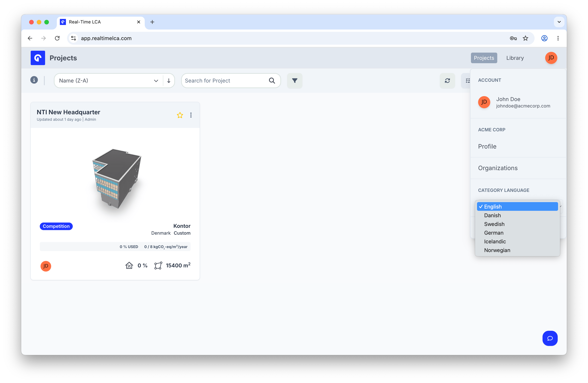Expand the tab search dropdown
Viewport: 588px width, 383px height.
pyautogui.click(x=559, y=22)
